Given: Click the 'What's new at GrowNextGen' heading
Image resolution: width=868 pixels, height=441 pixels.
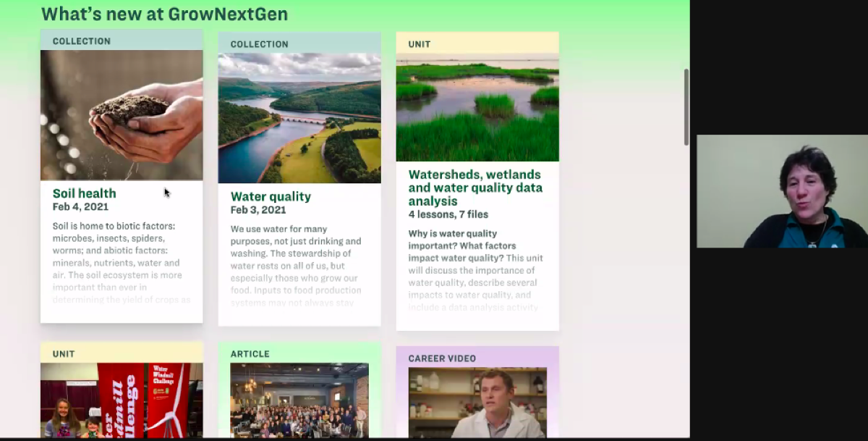Looking at the screenshot, I should click(x=164, y=14).
